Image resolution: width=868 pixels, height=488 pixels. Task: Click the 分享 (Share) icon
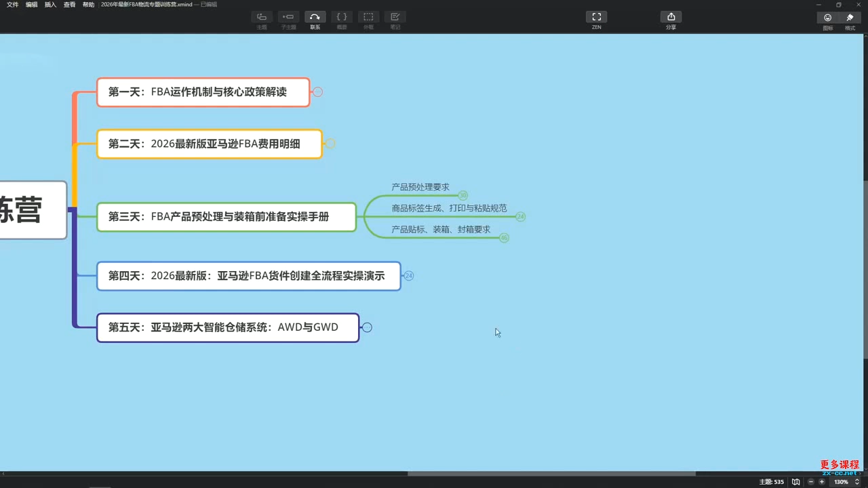(x=671, y=17)
